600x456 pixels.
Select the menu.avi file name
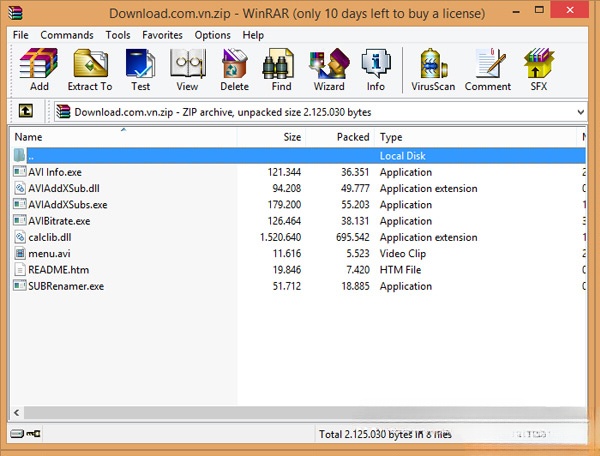point(49,254)
